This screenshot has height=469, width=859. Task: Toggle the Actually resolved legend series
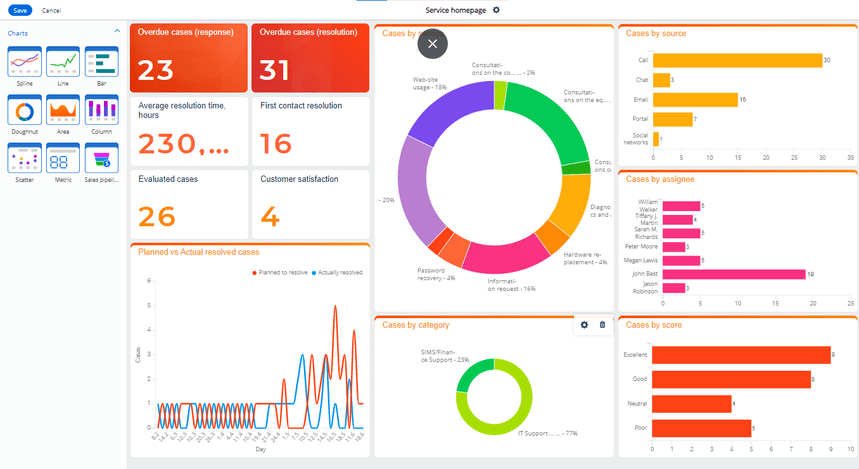[337, 272]
